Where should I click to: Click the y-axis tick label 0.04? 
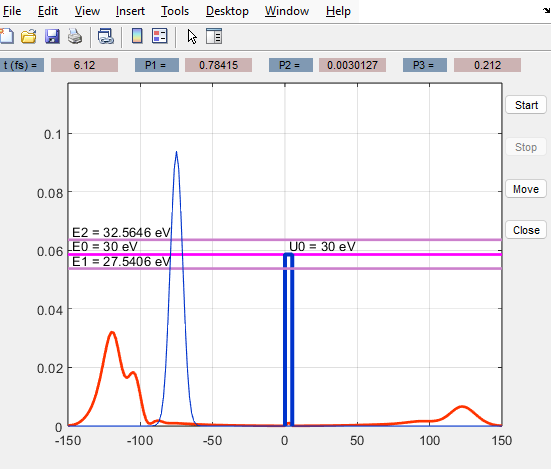50,311
